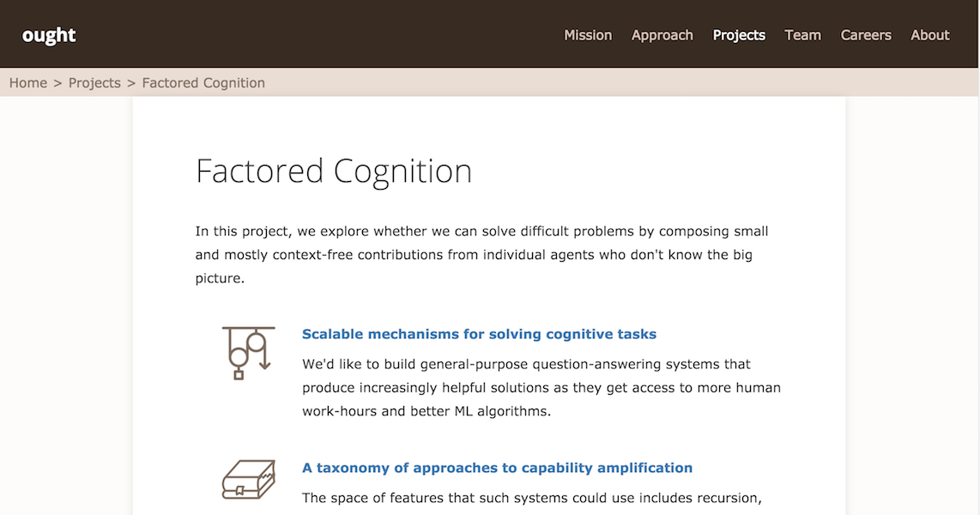The image size is (980, 515).
Task: Click the Factored Cognition breadcrumb item
Action: tap(203, 82)
